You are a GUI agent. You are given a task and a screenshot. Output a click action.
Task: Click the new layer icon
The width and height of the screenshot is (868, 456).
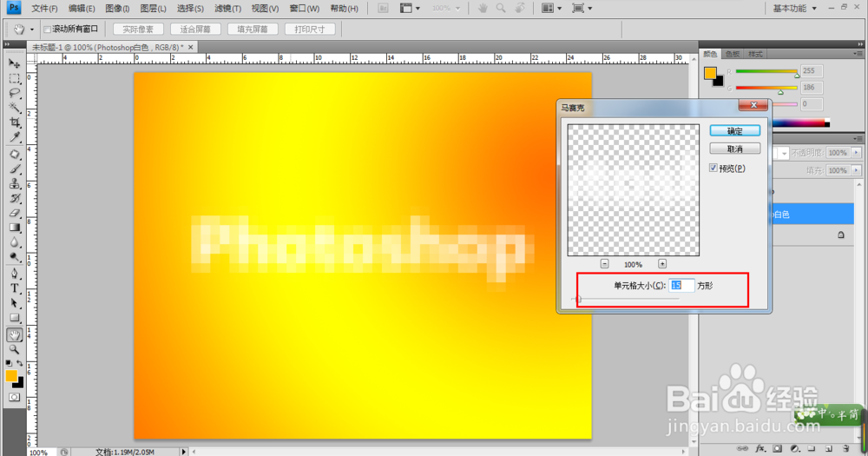click(x=829, y=448)
